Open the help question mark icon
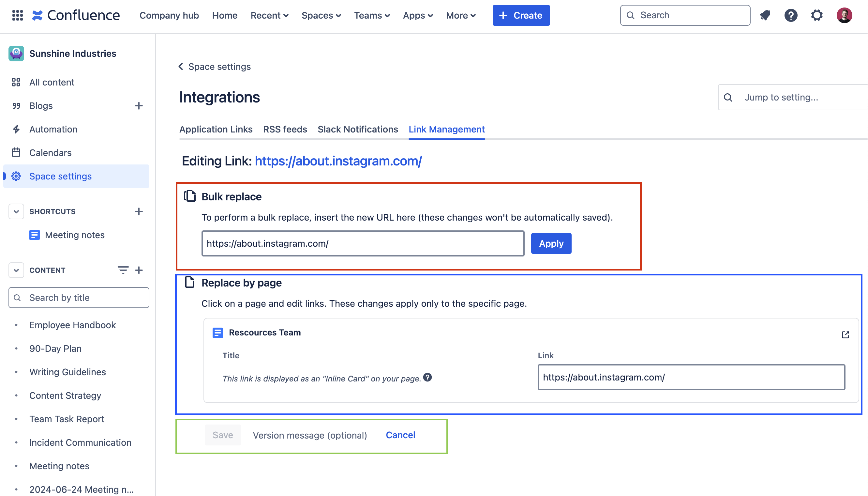 [x=791, y=15]
